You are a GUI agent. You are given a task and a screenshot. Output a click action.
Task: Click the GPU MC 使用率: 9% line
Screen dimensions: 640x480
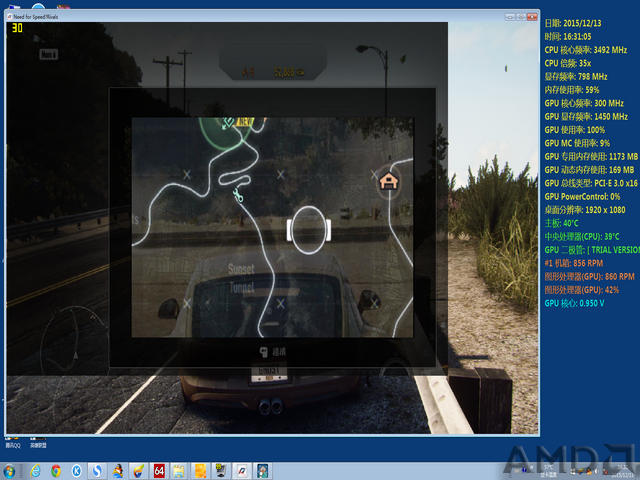tap(577, 143)
